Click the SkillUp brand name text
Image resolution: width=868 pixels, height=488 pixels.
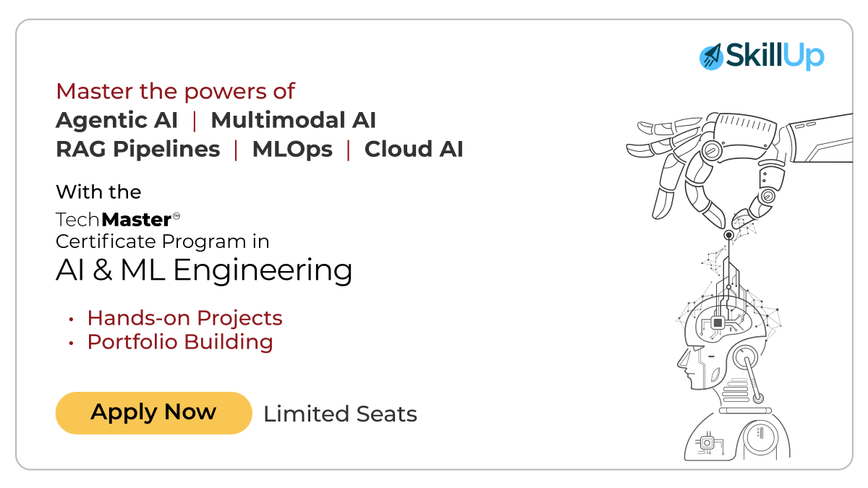(x=775, y=56)
